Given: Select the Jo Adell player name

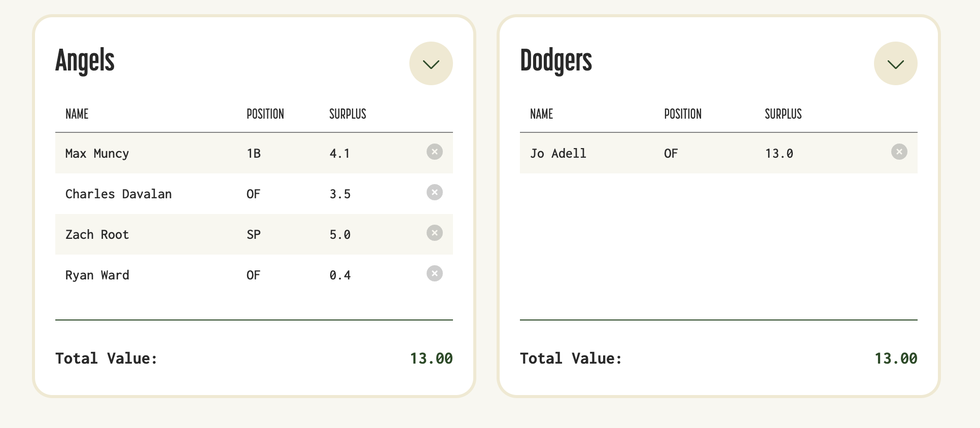Looking at the screenshot, I should click(558, 153).
